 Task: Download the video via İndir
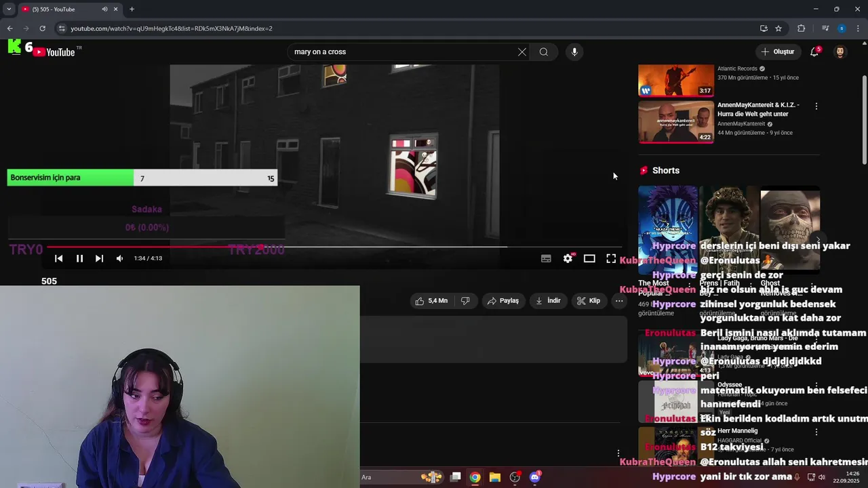tap(548, 301)
